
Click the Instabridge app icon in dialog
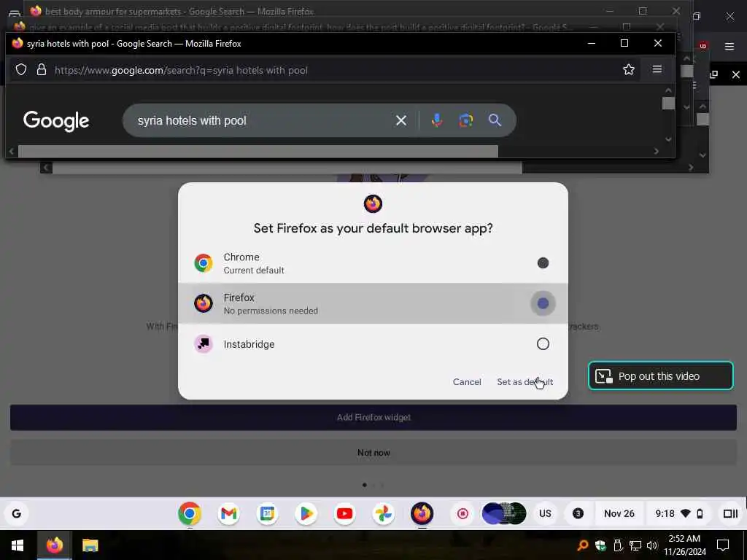[x=204, y=344]
